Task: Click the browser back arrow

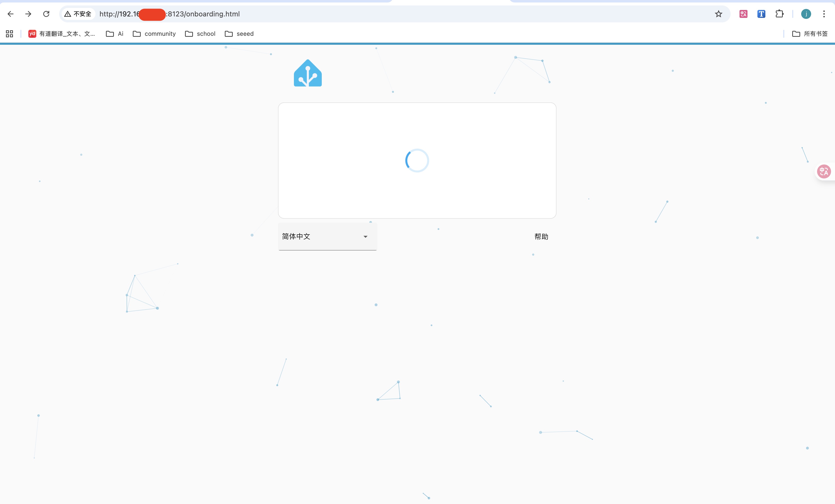Action: [10, 14]
